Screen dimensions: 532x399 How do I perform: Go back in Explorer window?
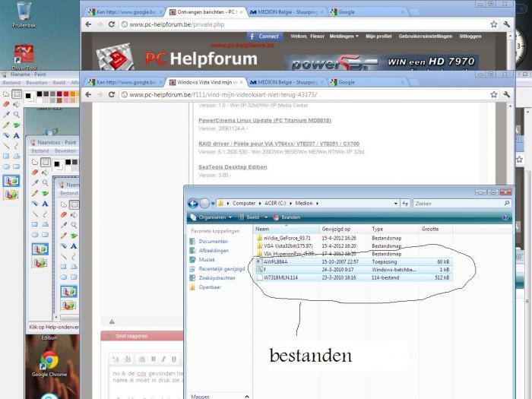tap(193, 203)
